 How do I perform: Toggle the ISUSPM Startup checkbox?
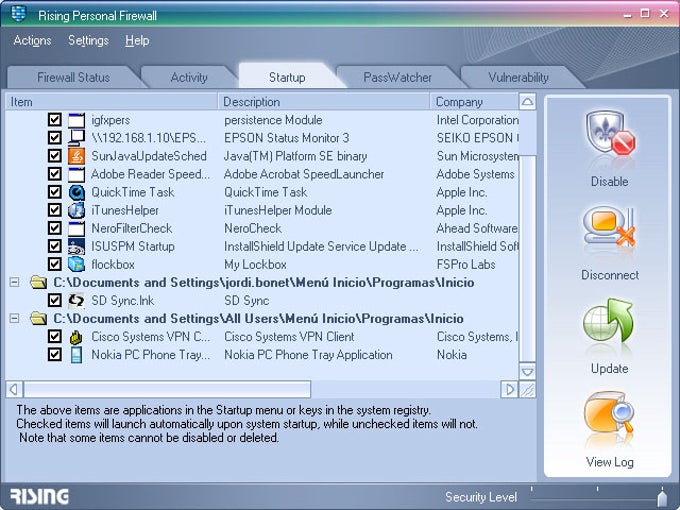(x=55, y=246)
